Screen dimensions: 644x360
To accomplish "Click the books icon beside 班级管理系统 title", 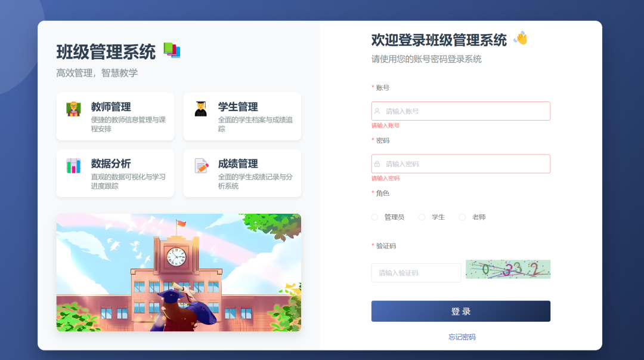I will 172,50.
